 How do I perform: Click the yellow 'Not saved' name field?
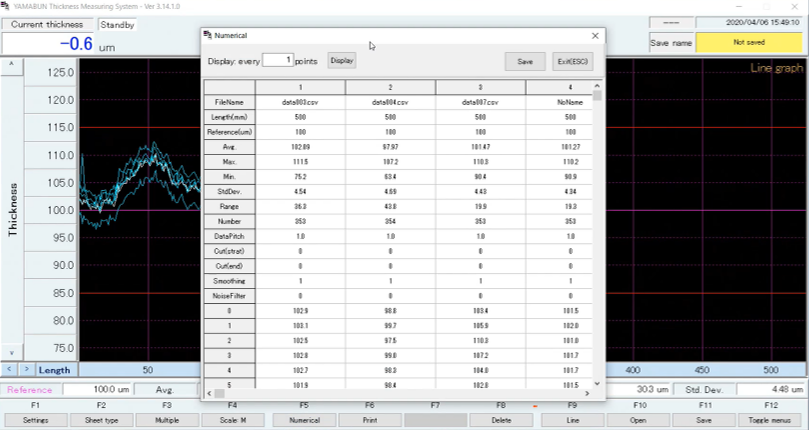coord(749,43)
